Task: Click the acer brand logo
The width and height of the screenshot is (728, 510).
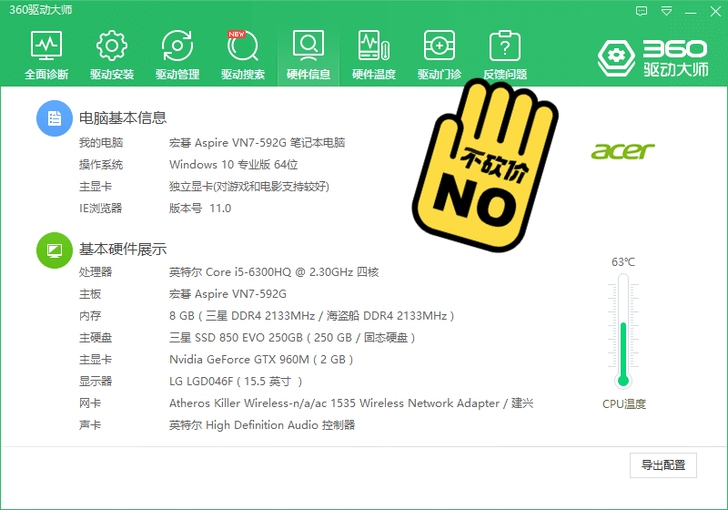Action: pyautogui.click(x=623, y=151)
